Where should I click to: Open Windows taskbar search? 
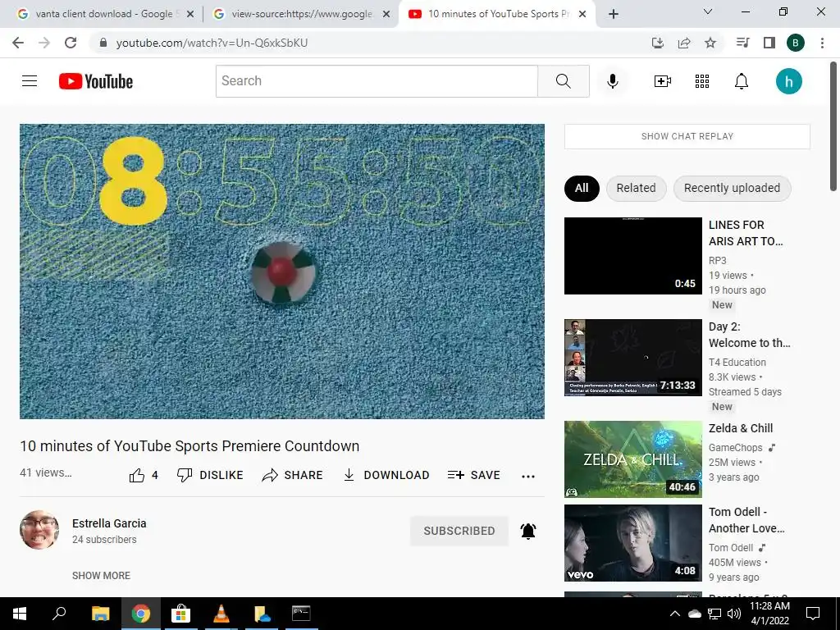pos(59,614)
